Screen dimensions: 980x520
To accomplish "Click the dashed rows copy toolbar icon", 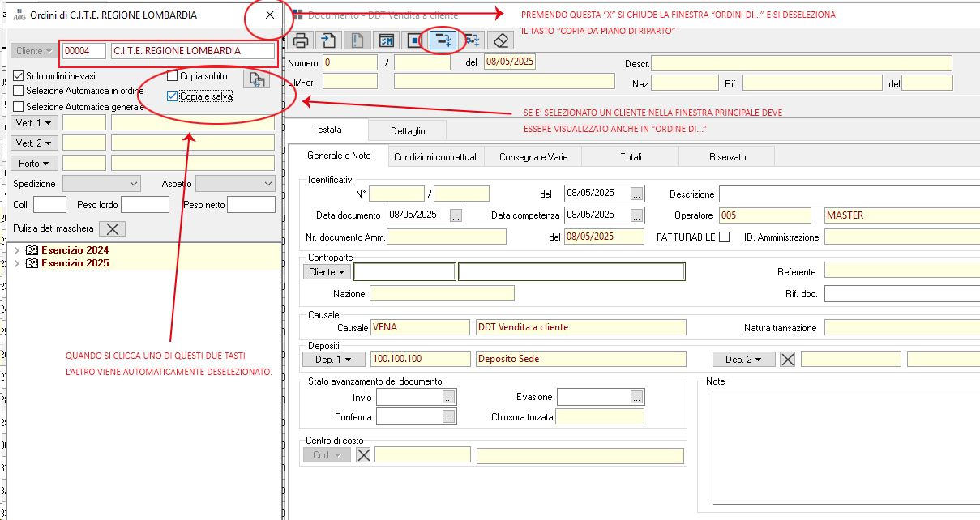I will (472, 40).
